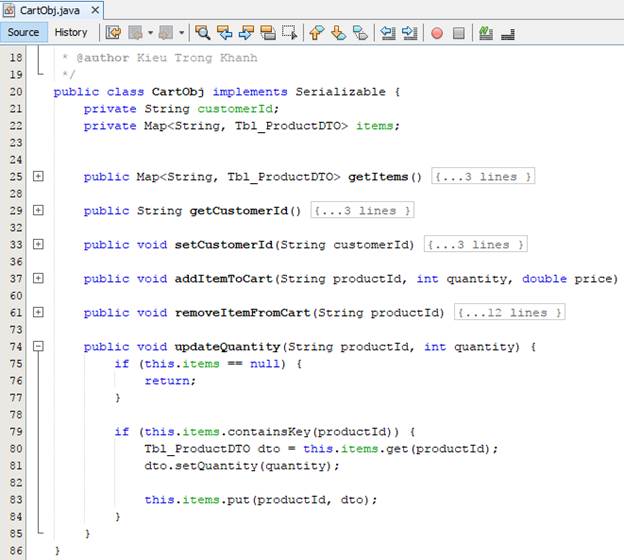
Task: Switch to the Source view
Action: [23, 32]
